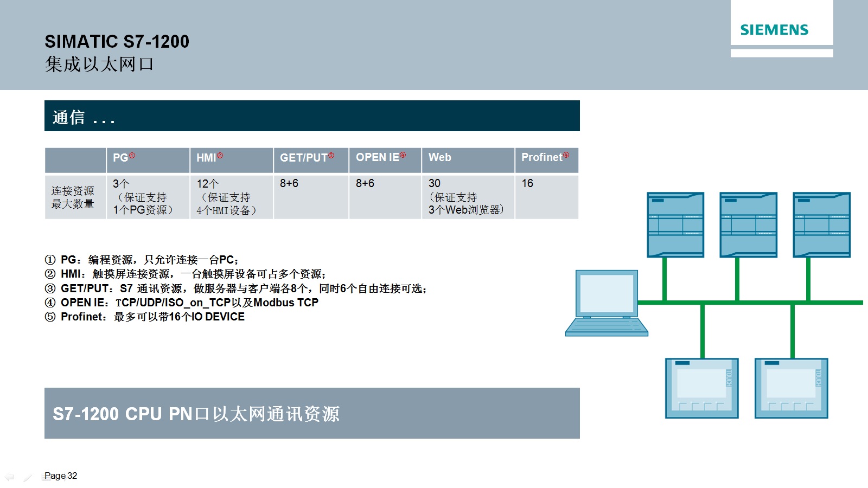Click footnote ② about HMI 触摸屏连接资源

186,274
